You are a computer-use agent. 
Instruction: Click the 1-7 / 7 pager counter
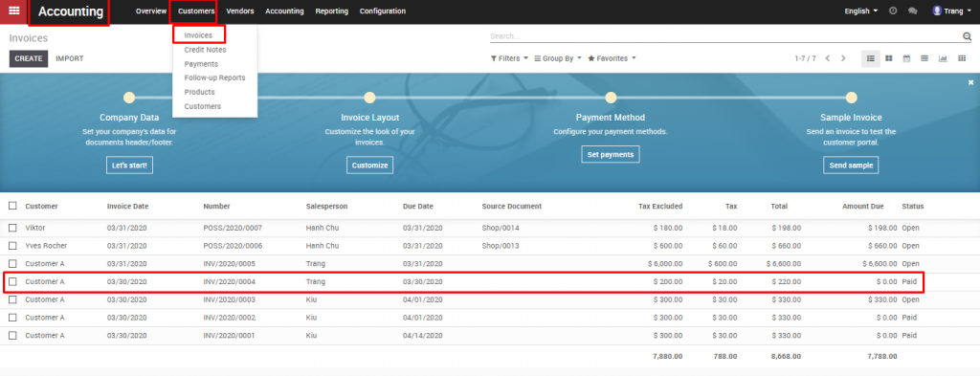click(x=805, y=58)
